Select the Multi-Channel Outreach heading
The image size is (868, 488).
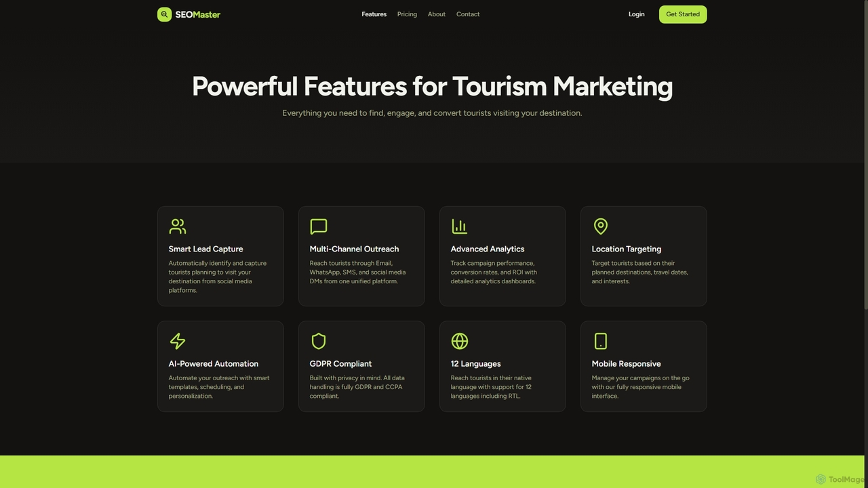point(354,249)
